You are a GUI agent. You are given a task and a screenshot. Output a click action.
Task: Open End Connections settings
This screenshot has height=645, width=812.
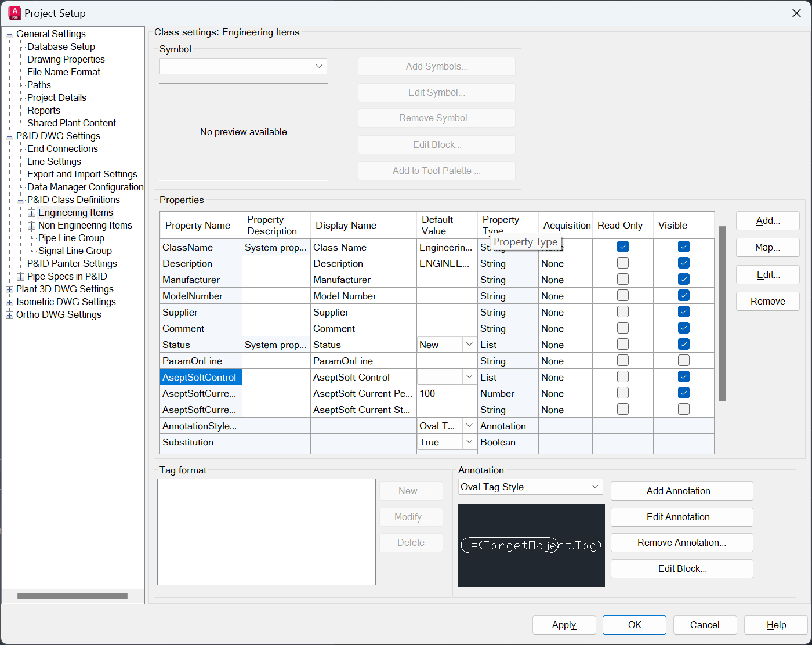(x=63, y=148)
